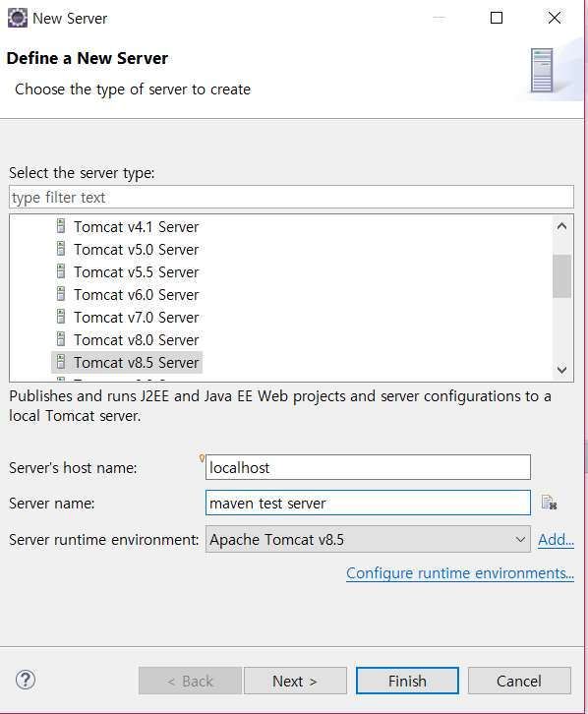Viewport: 588px width, 714px height.
Task: Click the Next > button
Action: pyautogui.click(x=295, y=681)
